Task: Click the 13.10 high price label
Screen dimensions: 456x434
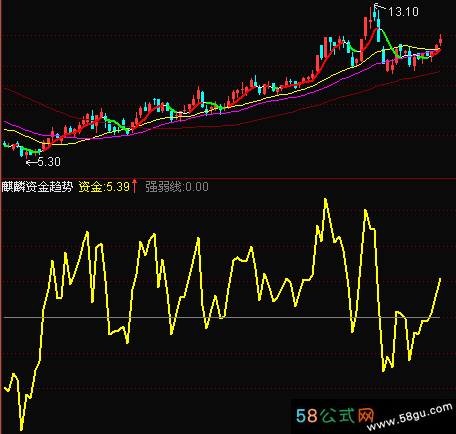Action: pos(404,12)
